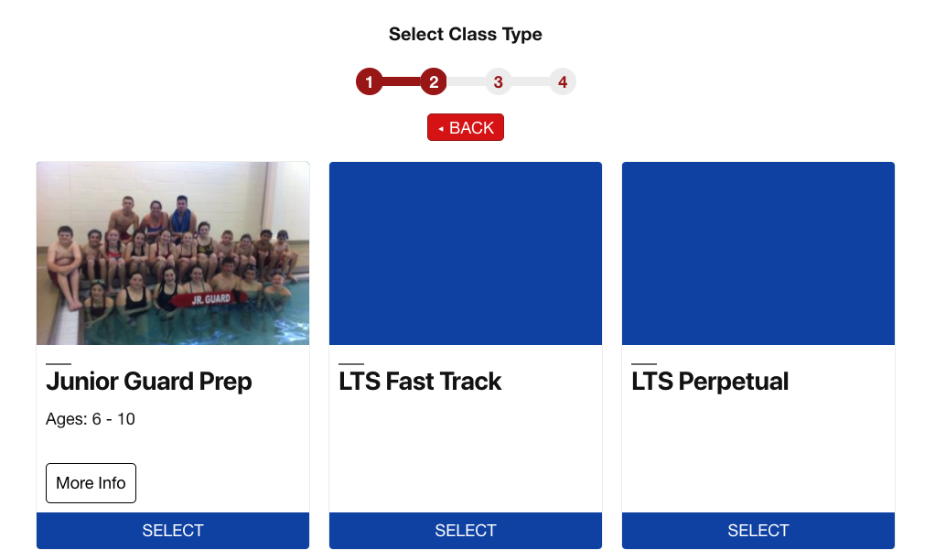The width and height of the screenshot is (935, 560).
Task: Click progress bar between steps 2 and 3
Action: pos(466,82)
